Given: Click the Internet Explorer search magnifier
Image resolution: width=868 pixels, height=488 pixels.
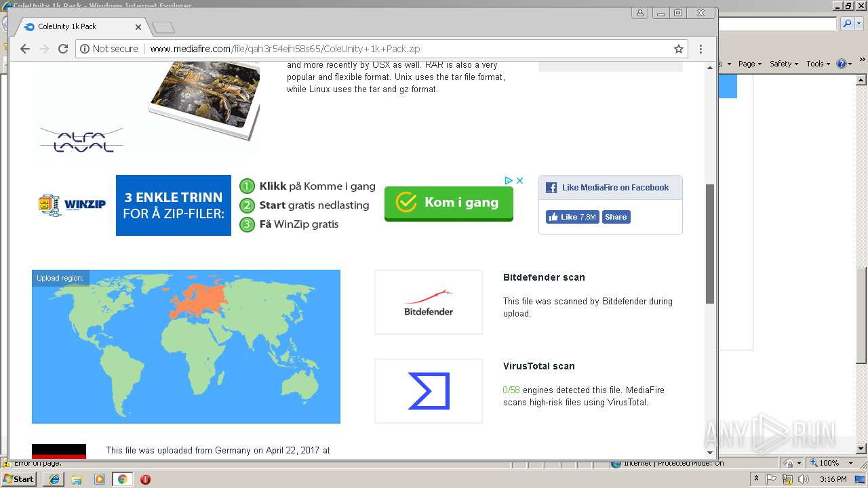Looking at the screenshot, I should point(847,24).
